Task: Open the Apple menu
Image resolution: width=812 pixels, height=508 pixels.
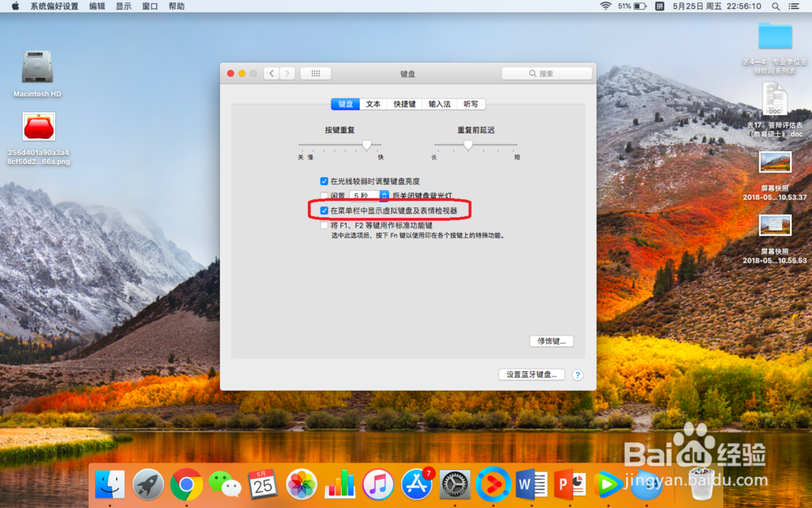Action: coord(15,7)
